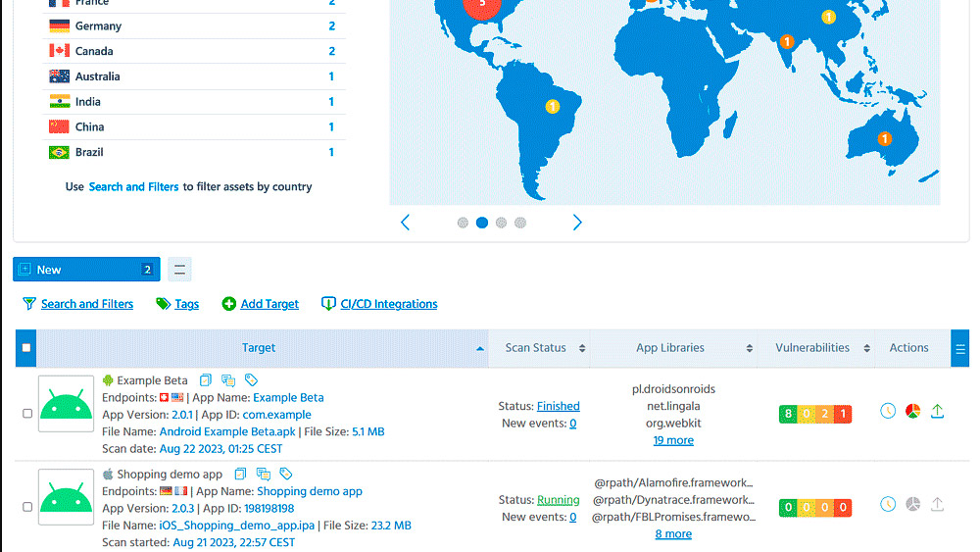Click tag icon next to Example Beta
This screenshot has width=980, height=552.
point(252,380)
